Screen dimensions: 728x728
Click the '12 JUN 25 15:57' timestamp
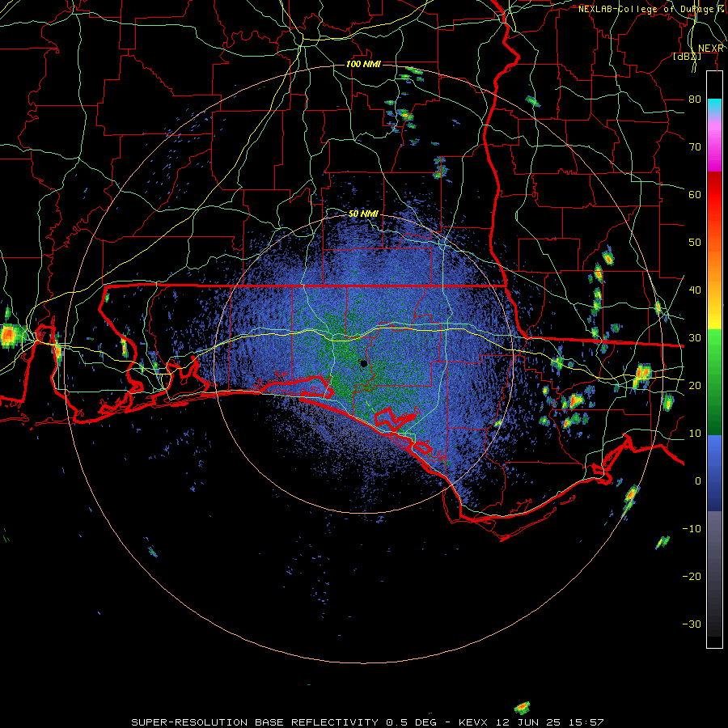click(550, 722)
